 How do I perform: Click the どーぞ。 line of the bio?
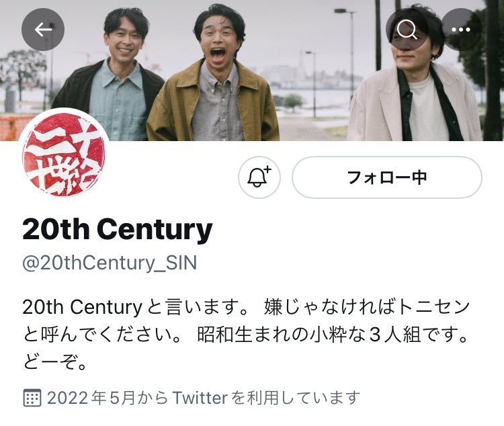click(54, 362)
